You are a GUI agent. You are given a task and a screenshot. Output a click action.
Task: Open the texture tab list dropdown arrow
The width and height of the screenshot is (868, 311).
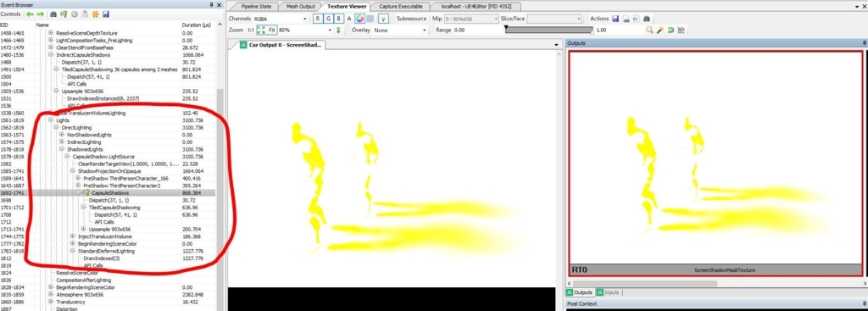coord(556,45)
